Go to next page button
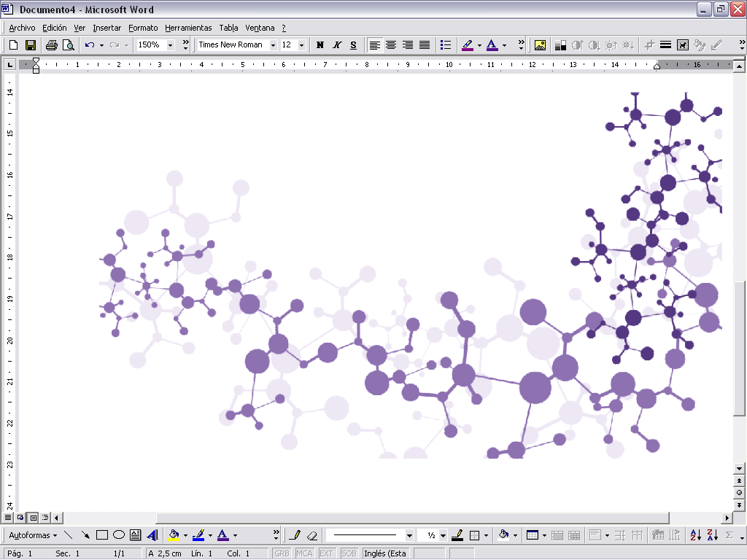The height and width of the screenshot is (560, 747). 739,505
